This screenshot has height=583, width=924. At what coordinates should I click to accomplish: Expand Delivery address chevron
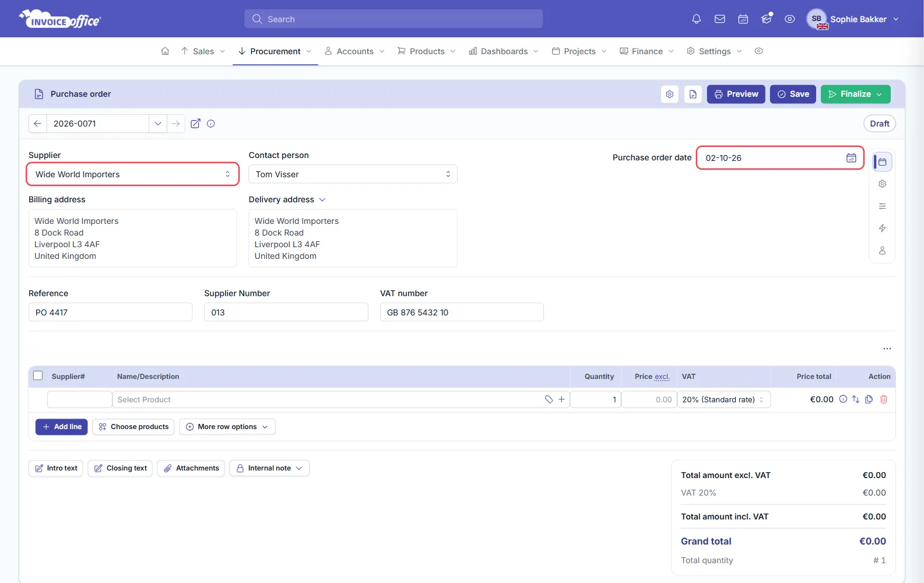pos(322,200)
